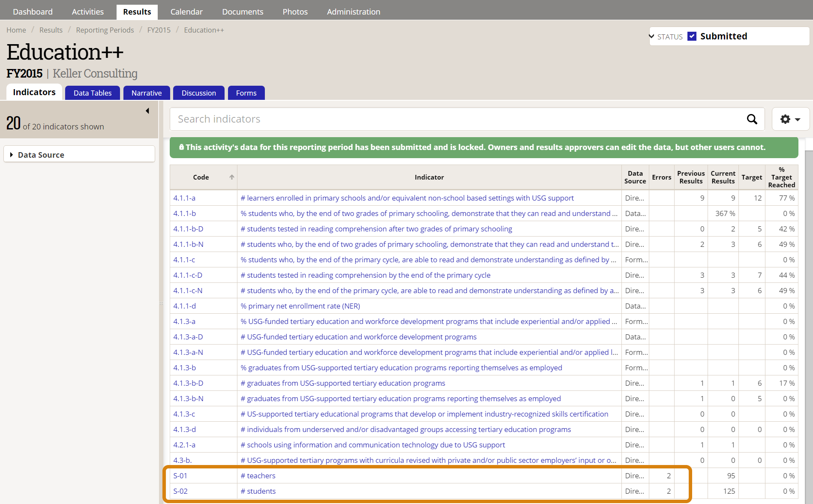Expand the STATUS dropdown chevron
Image resolution: width=813 pixels, height=504 pixels.
(652, 36)
